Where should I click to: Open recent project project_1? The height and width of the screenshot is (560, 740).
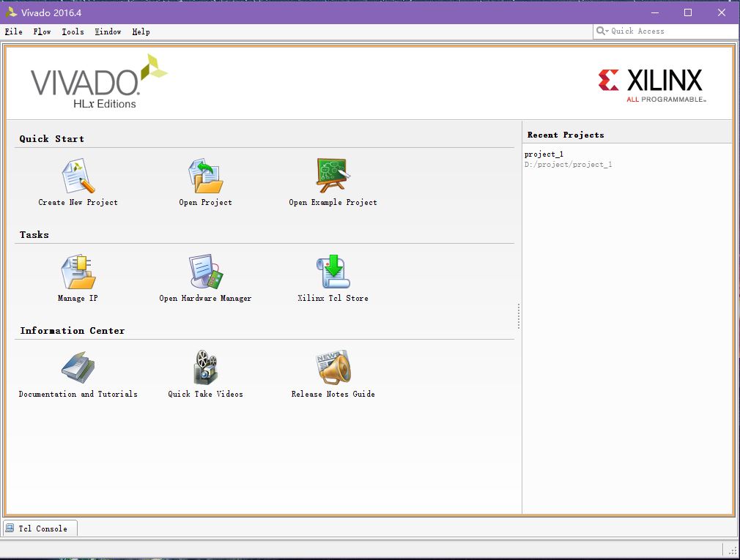coord(544,154)
